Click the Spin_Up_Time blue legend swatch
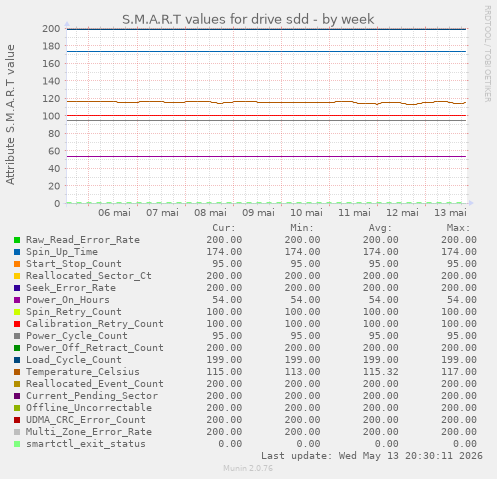 17,252
